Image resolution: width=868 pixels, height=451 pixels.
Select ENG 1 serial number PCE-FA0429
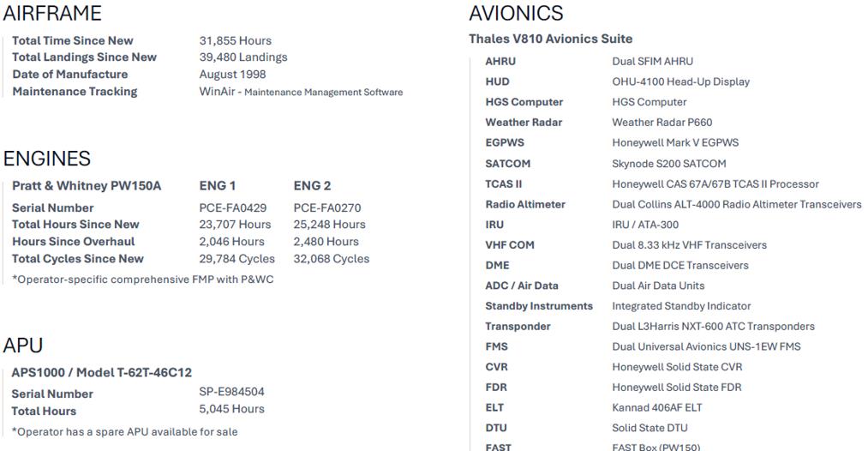(x=232, y=208)
